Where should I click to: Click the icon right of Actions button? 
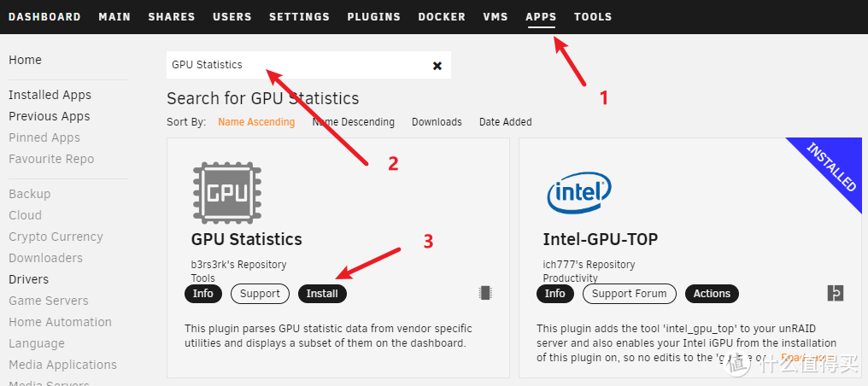(836, 293)
